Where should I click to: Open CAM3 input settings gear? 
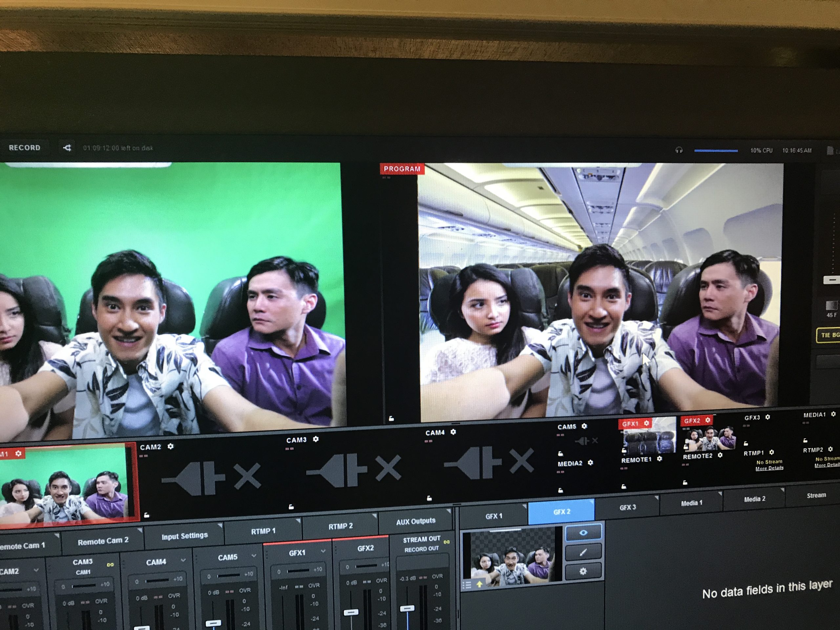(316, 439)
